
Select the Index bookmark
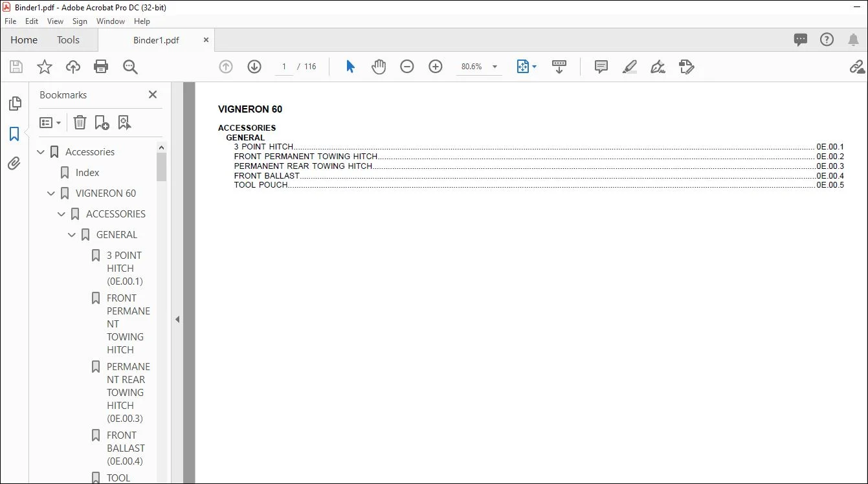87,173
